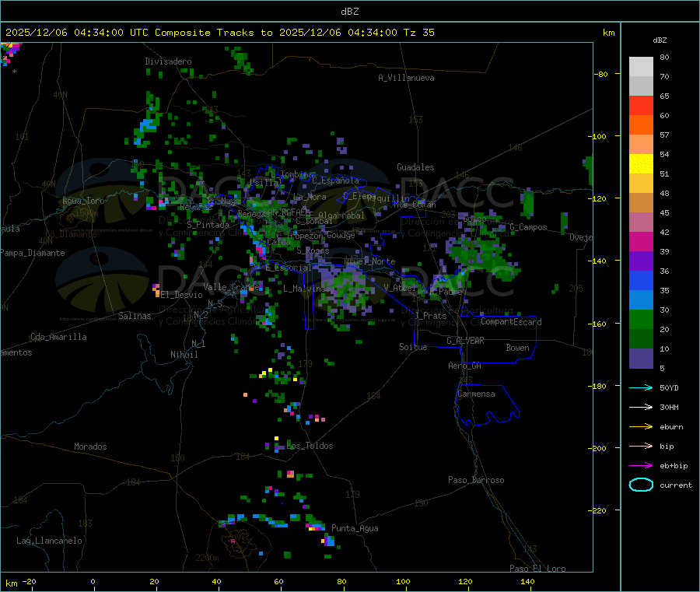Pick the blue 35–36 dBZ color band
Screen dimensions: 700x592
point(641,281)
